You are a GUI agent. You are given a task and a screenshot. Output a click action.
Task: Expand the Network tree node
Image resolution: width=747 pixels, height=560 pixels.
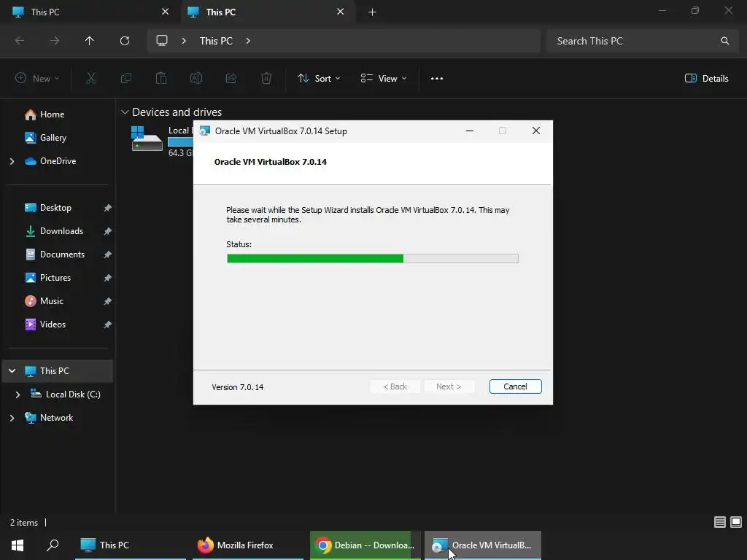(x=12, y=418)
